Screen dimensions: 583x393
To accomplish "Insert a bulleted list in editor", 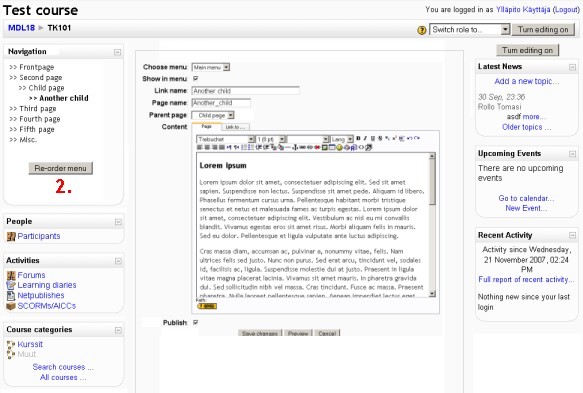I will click(251, 148).
